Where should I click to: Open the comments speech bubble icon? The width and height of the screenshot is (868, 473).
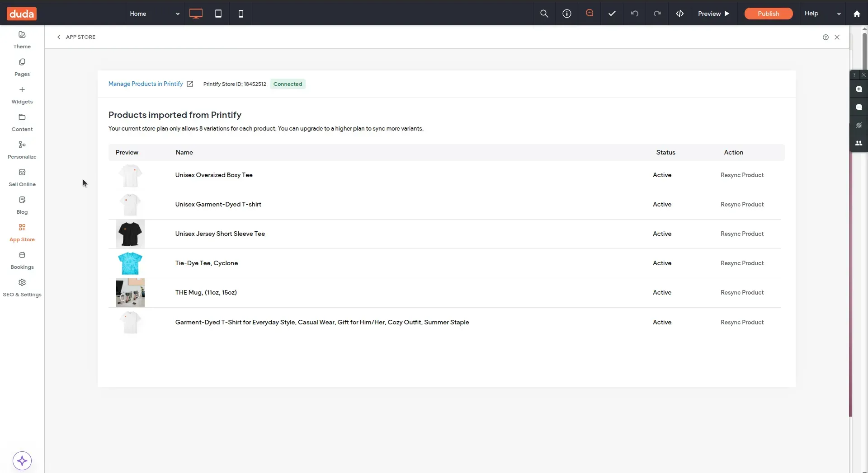click(x=590, y=14)
